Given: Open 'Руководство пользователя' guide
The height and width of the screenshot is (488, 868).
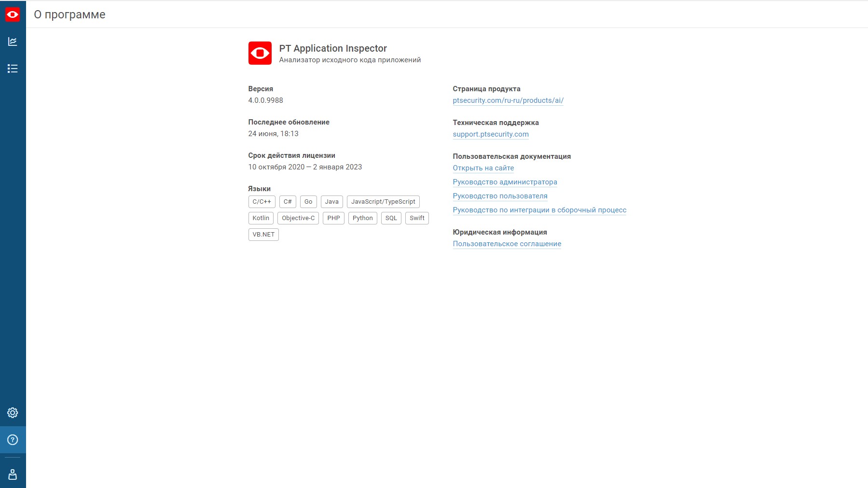Looking at the screenshot, I should [x=500, y=196].
